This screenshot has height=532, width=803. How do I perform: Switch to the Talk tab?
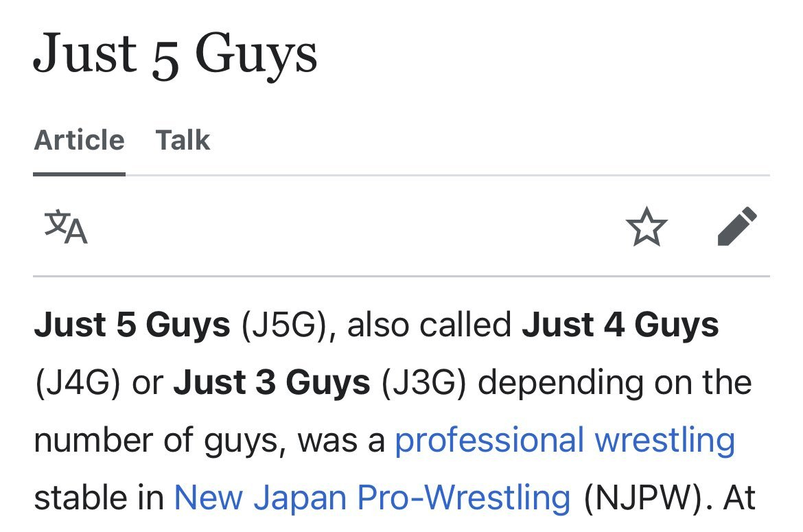(x=183, y=141)
